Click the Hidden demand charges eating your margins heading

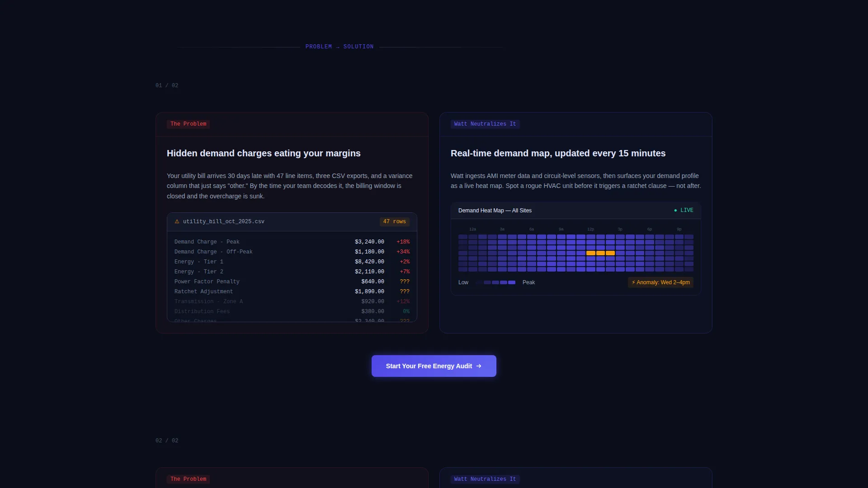(x=264, y=153)
